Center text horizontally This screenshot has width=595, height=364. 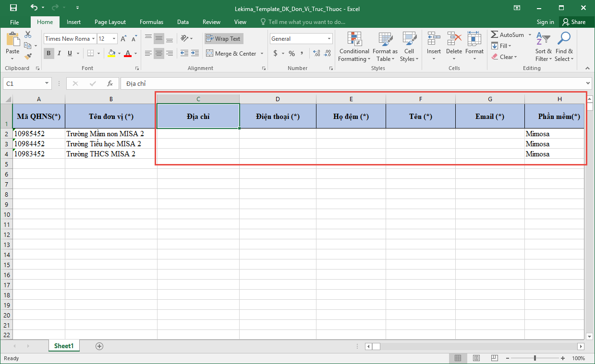tap(158, 53)
